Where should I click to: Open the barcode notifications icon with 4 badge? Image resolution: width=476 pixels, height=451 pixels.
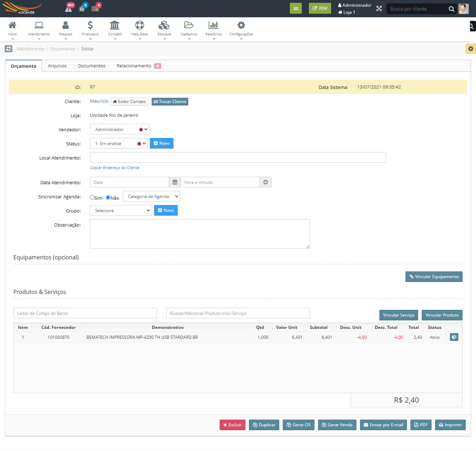[96, 8]
